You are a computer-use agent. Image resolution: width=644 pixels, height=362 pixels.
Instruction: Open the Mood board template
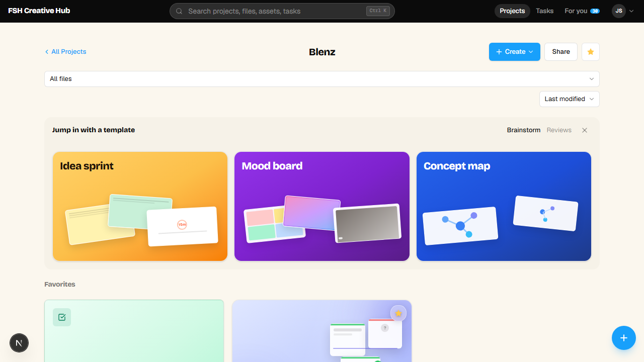tap(322, 207)
